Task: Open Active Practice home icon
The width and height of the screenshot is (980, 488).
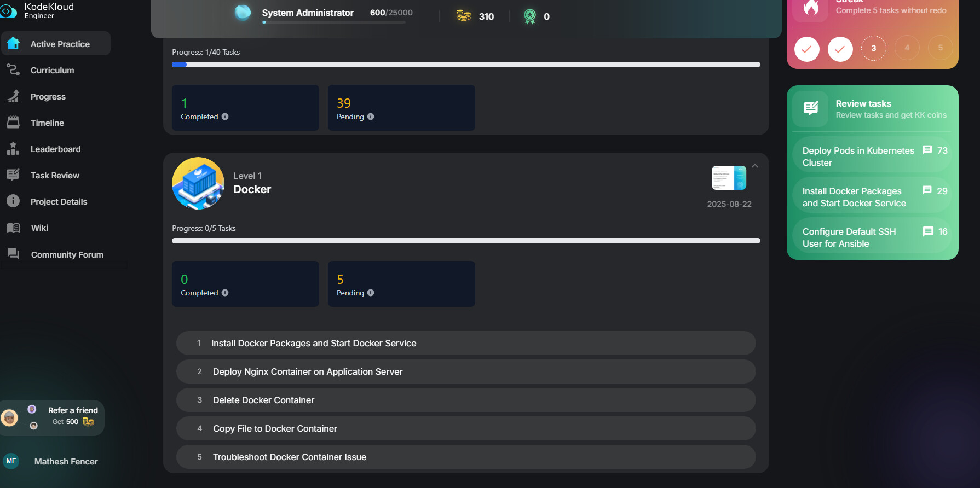Action: point(13,44)
